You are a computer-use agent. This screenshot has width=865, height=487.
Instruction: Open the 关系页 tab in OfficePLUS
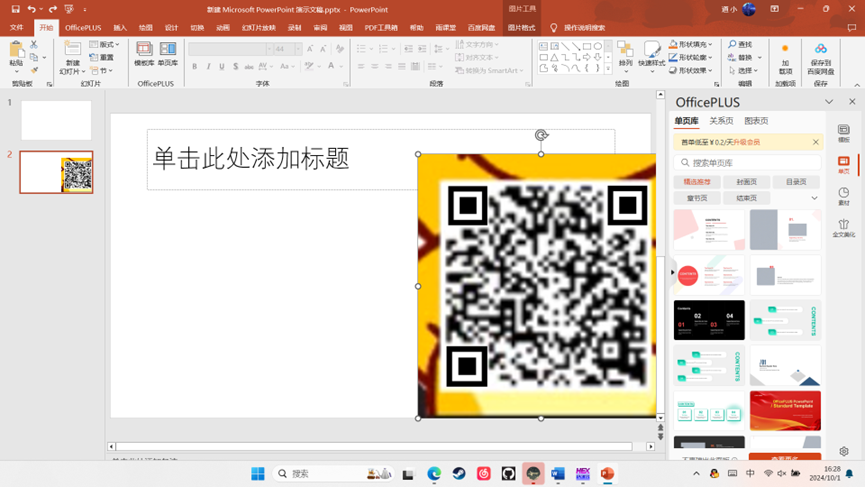click(721, 121)
